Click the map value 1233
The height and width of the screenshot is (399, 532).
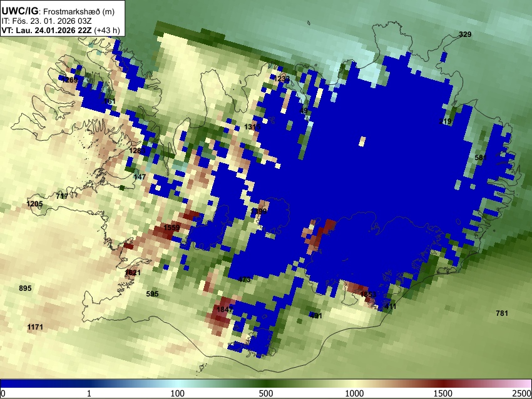pos(282,79)
